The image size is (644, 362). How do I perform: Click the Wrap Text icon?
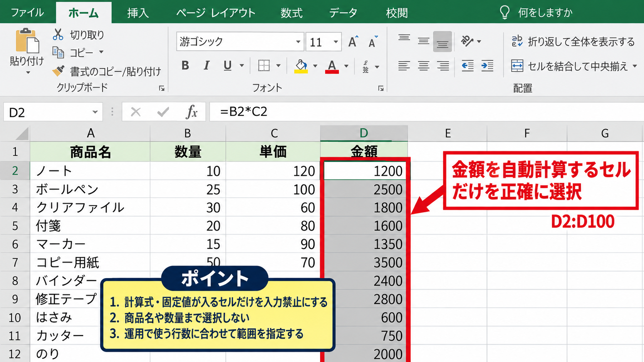[517, 41]
